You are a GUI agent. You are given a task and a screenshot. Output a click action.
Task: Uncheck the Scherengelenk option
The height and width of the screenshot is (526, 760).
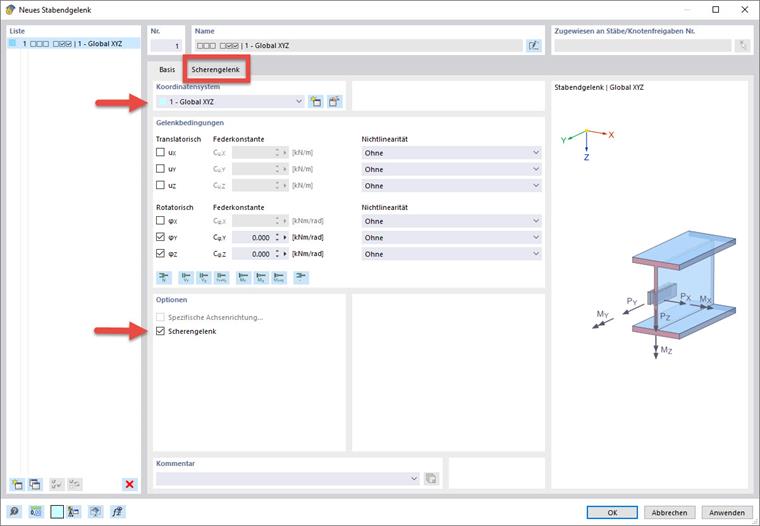(x=160, y=331)
